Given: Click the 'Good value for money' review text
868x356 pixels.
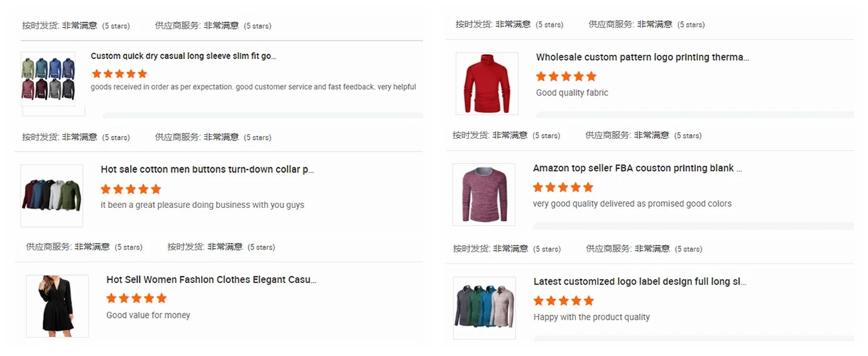Looking at the screenshot, I should click(x=148, y=315).
